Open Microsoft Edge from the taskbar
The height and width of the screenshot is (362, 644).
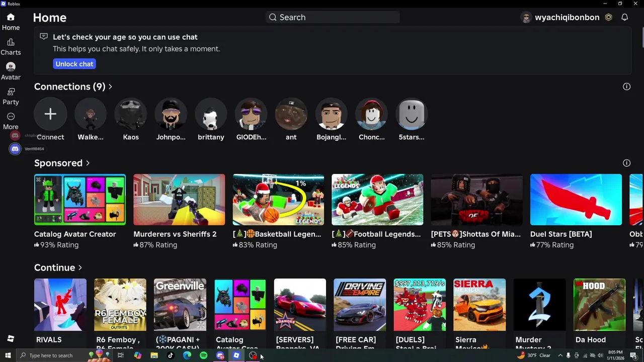pos(187,355)
